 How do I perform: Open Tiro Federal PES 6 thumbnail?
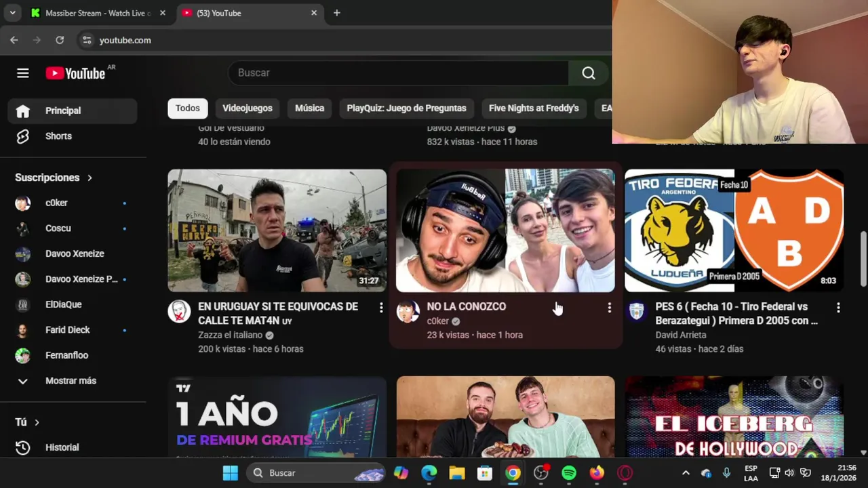point(734,230)
